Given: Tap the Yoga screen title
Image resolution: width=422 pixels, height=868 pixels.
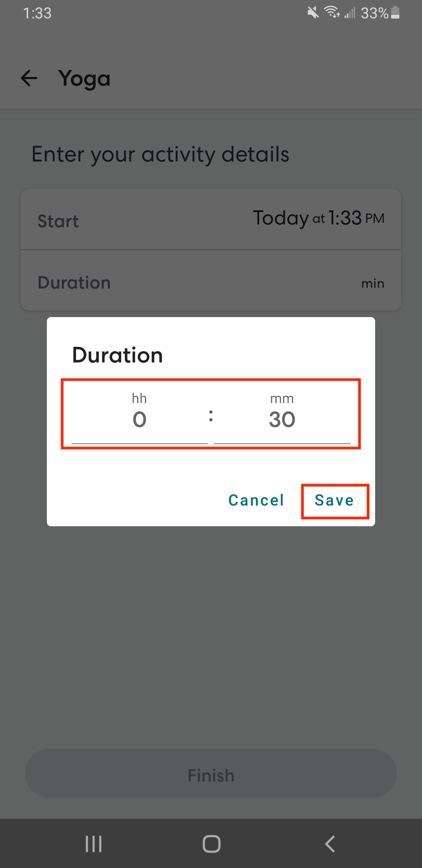Looking at the screenshot, I should click(84, 79).
